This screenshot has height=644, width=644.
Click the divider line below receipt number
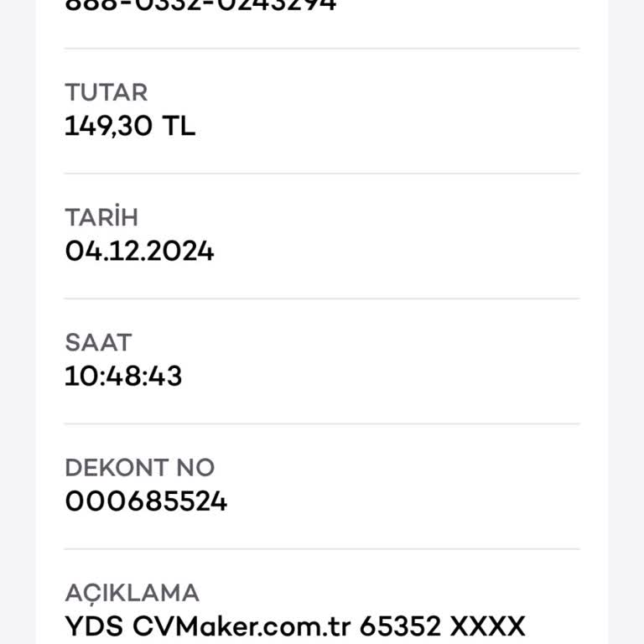tap(322, 549)
